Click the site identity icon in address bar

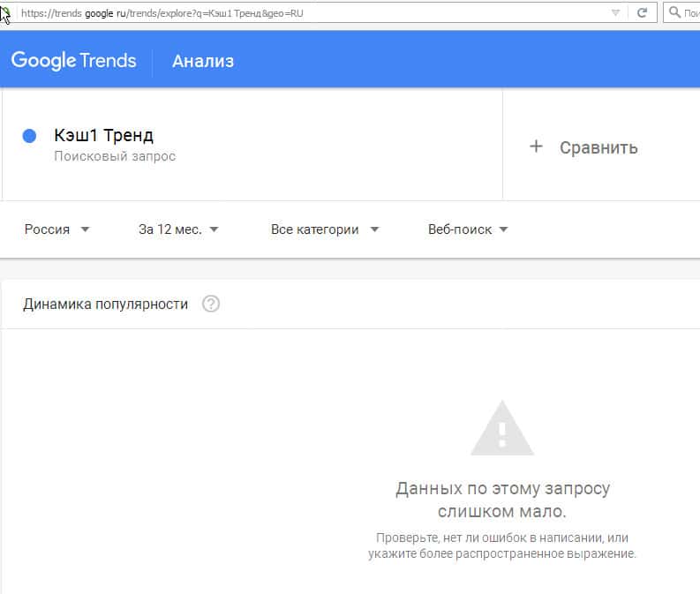(x=6, y=13)
